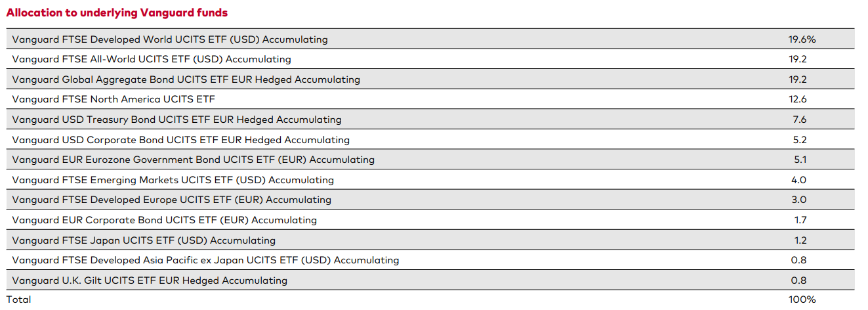The width and height of the screenshot is (868, 310).
Task: Select the Vanguard FTSE Developed World fund name
Action: pyautogui.click(x=170, y=39)
